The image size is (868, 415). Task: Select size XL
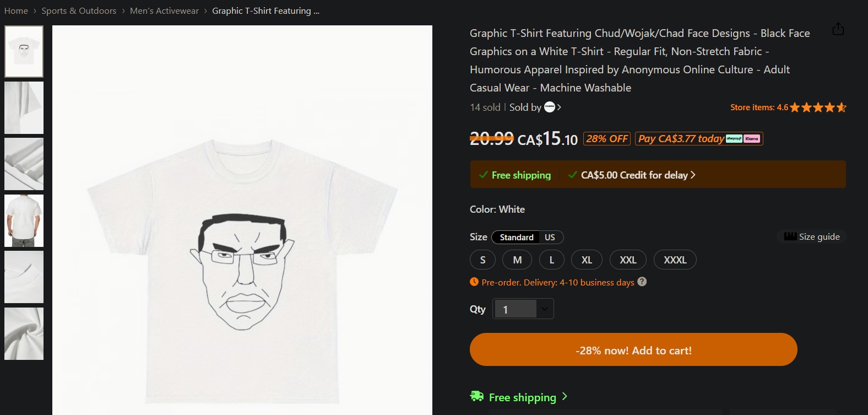(x=587, y=260)
